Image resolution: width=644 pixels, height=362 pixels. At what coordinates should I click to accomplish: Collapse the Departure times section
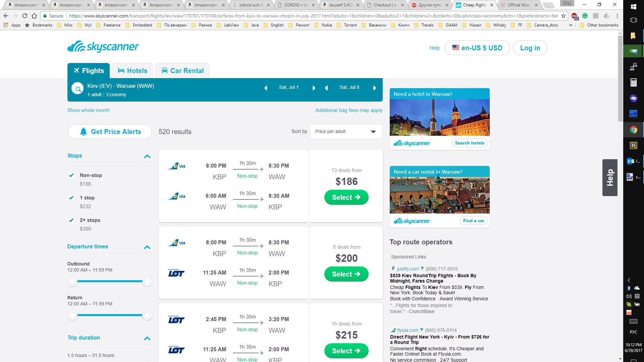tap(147, 247)
